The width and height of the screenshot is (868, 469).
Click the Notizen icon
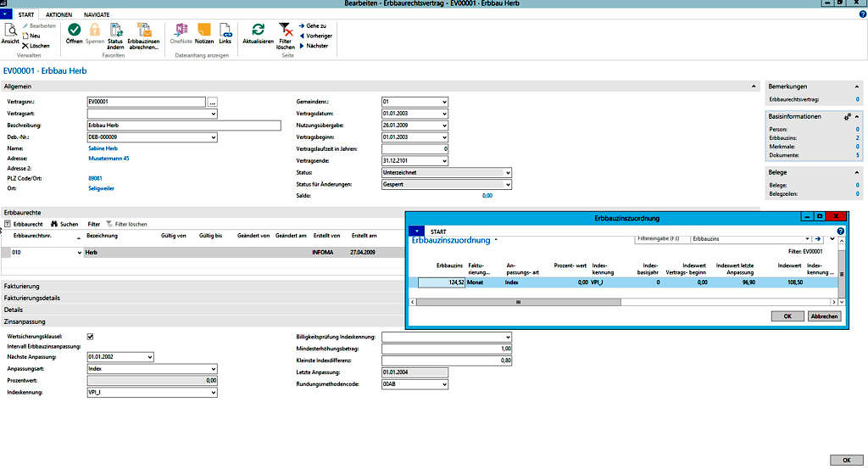(203, 31)
